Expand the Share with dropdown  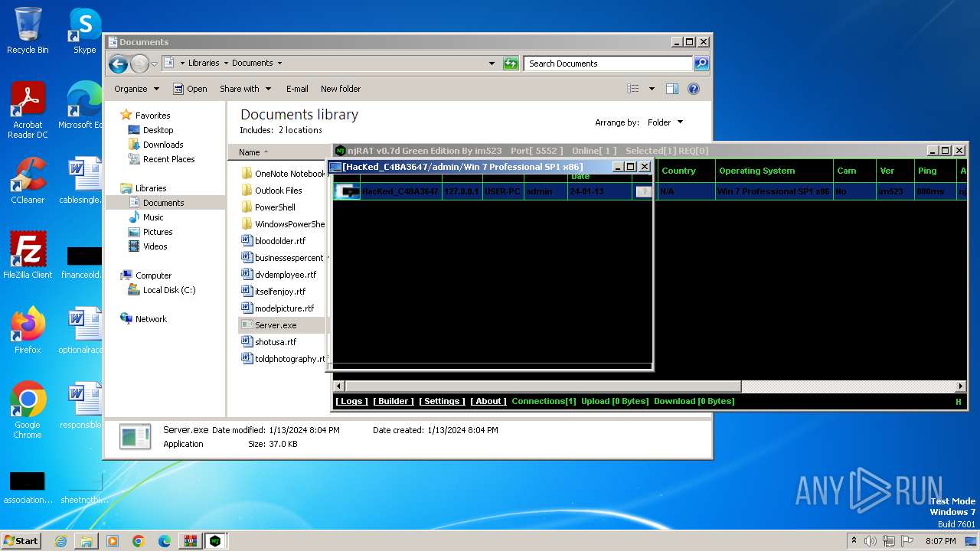coord(245,89)
